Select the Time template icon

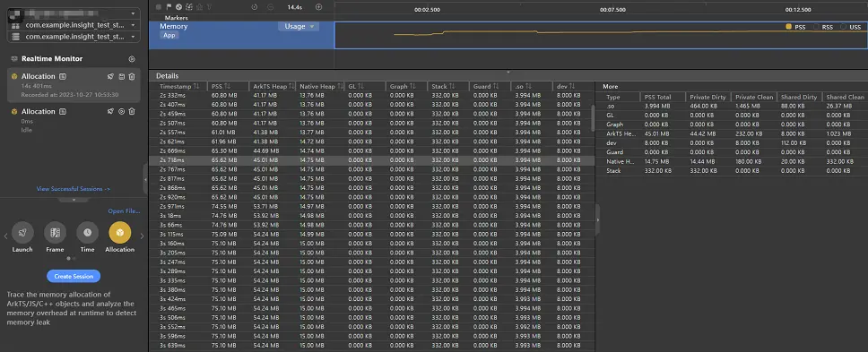[88, 233]
